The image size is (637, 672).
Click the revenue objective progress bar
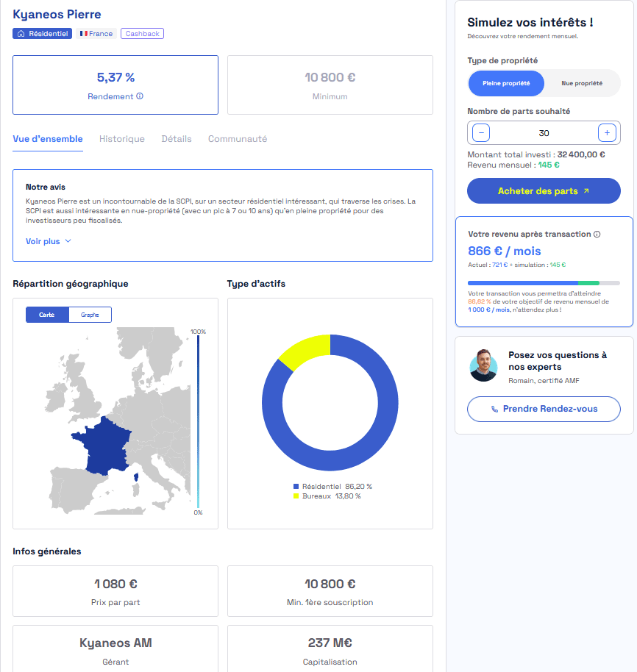click(x=544, y=283)
